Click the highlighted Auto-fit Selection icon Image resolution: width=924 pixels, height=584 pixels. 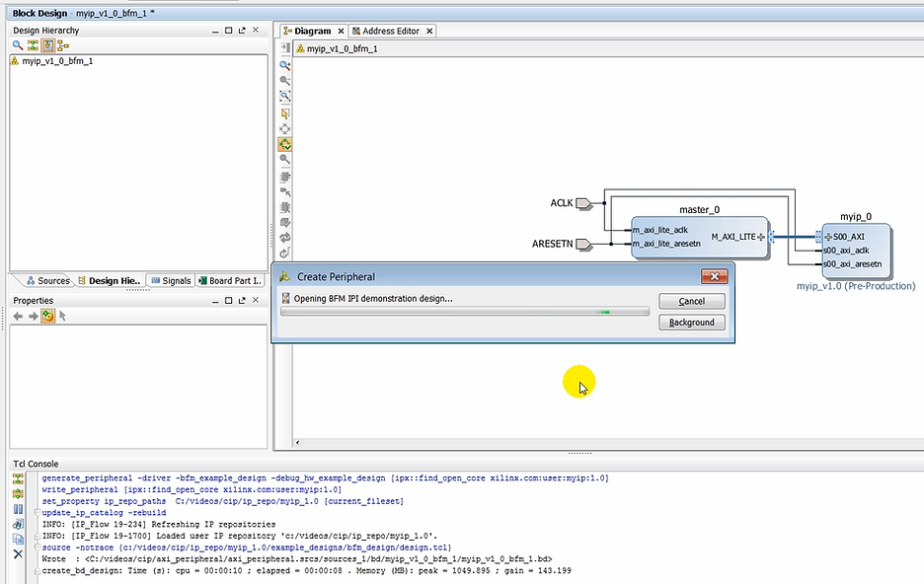285,145
